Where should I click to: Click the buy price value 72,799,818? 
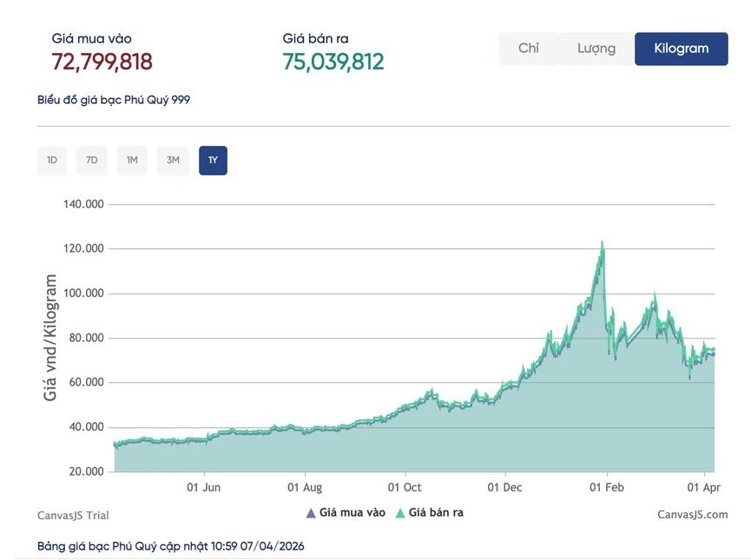[x=102, y=62]
